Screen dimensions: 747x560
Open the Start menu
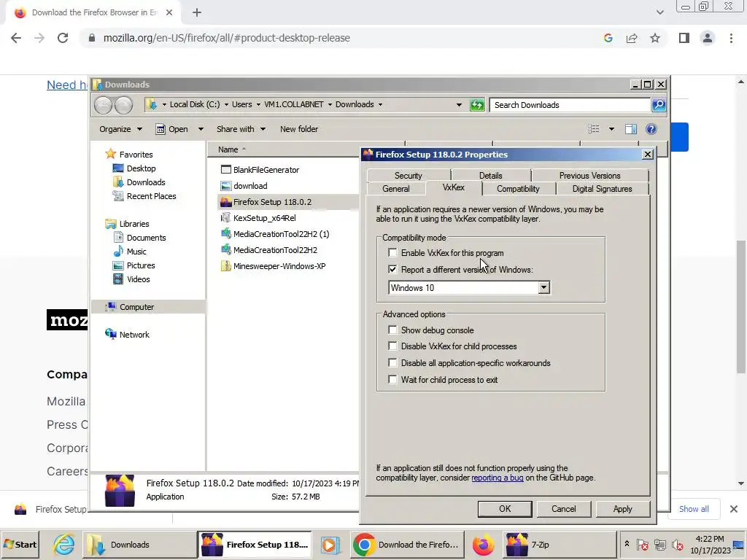click(20, 545)
